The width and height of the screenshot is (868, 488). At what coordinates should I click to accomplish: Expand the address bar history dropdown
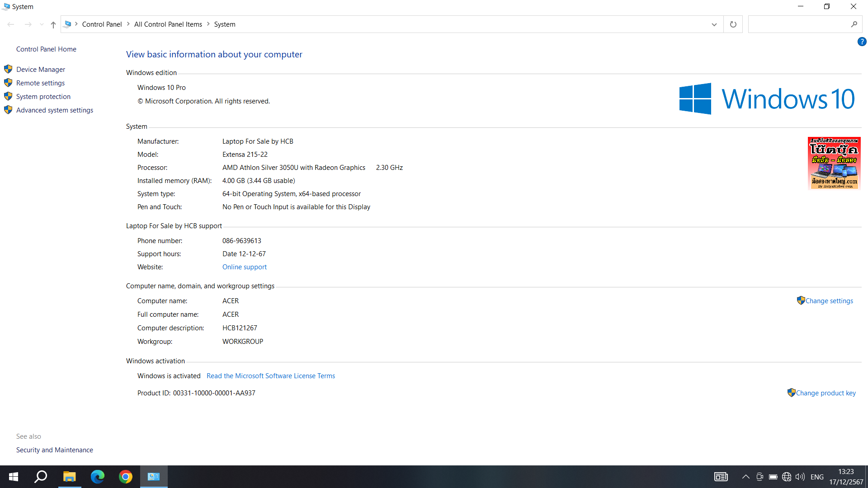tap(714, 24)
